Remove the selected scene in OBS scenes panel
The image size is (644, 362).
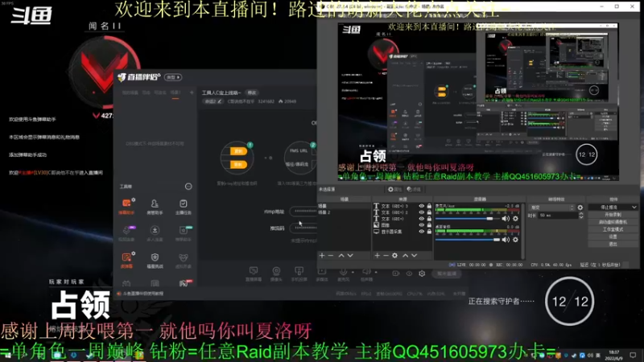[331, 256]
